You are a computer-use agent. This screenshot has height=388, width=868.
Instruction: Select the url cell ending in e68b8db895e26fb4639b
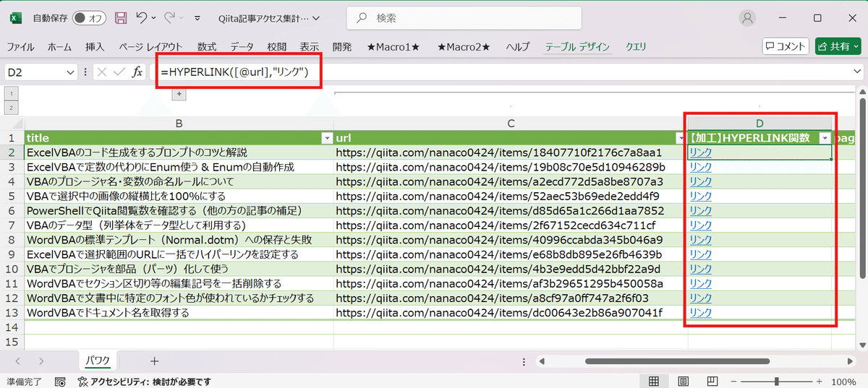pos(511,254)
